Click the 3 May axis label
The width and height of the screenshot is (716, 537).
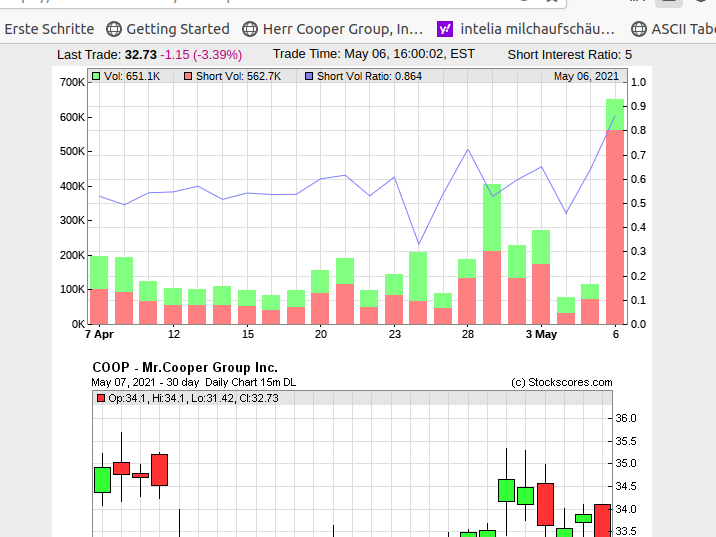pyautogui.click(x=541, y=334)
